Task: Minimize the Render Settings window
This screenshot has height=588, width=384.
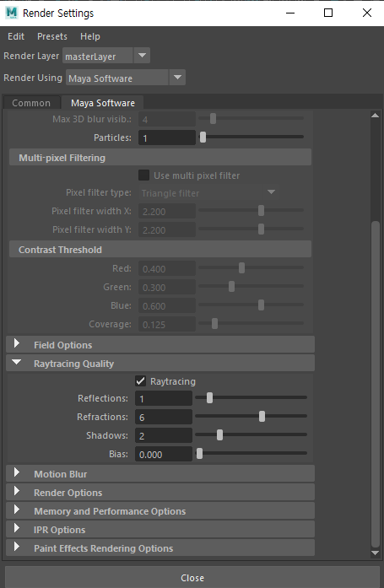Action: tap(290, 13)
